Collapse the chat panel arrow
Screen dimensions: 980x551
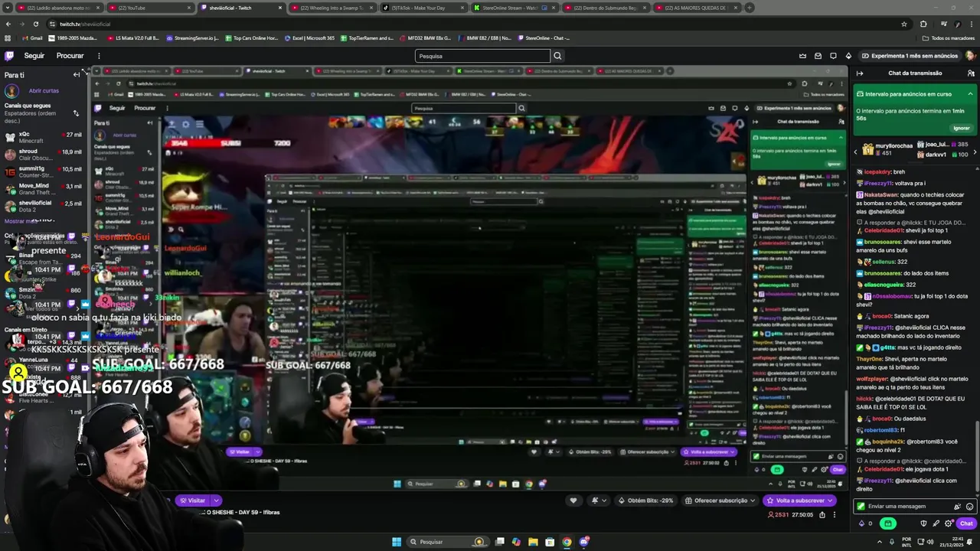coord(860,73)
